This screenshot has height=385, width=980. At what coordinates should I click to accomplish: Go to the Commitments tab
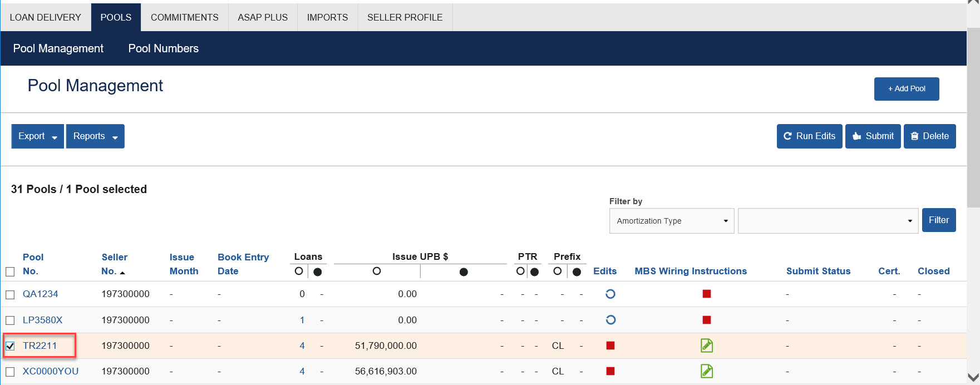[x=185, y=17]
